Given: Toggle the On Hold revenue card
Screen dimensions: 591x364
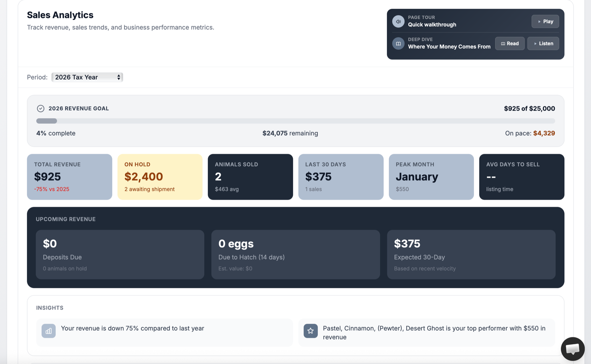Looking at the screenshot, I should (x=160, y=177).
